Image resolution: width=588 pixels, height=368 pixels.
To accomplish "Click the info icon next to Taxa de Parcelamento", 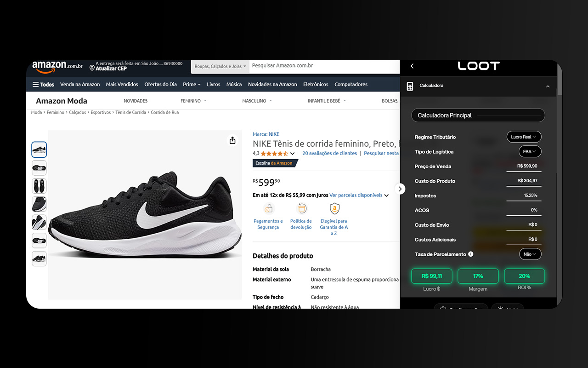I will pos(471,254).
